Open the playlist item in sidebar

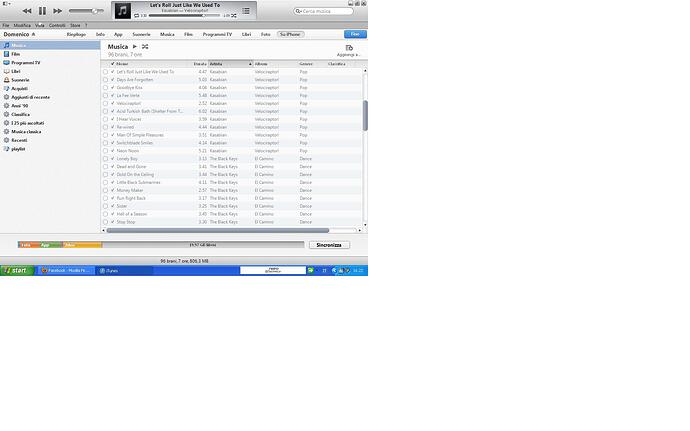[x=50, y=149]
